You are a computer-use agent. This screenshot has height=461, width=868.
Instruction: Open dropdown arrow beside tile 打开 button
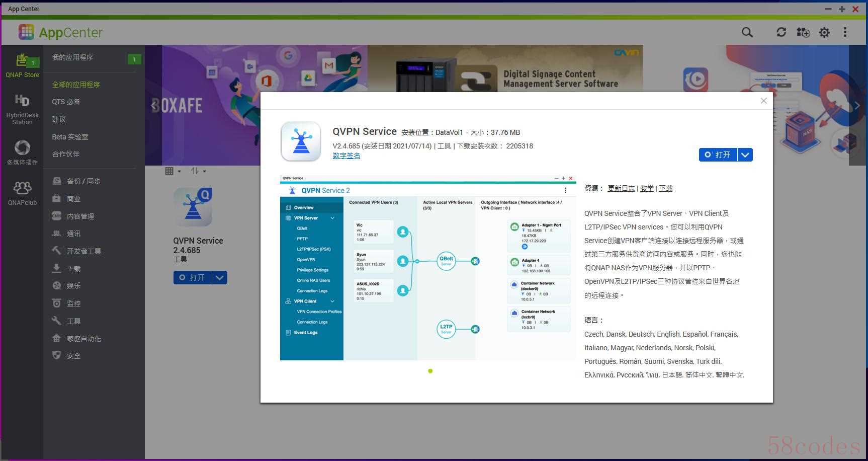[x=220, y=278]
